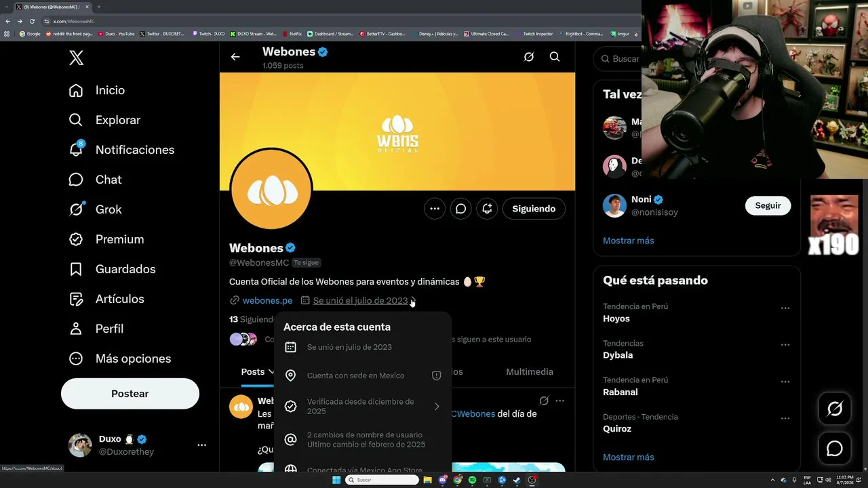The width and height of the screenshot is (868, 488).
Task: Toggle Webones post notifications bell
Action: click(x=487, y=209)
